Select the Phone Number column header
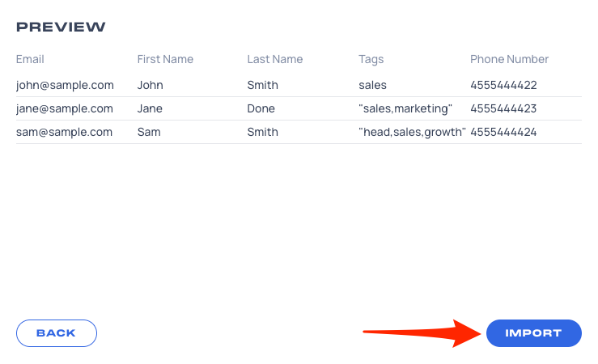Screen dimensions: 598x364 (509, 59)
